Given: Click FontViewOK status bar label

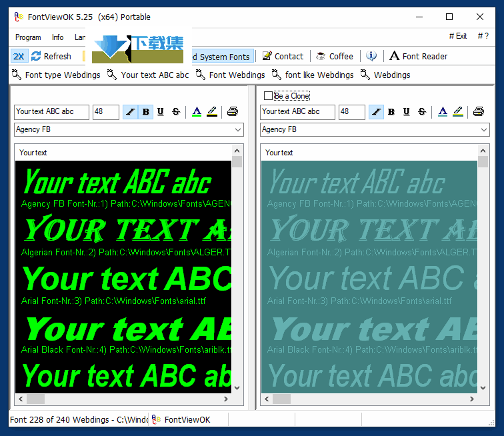Looking at the screenshot, I should (187, 419).
